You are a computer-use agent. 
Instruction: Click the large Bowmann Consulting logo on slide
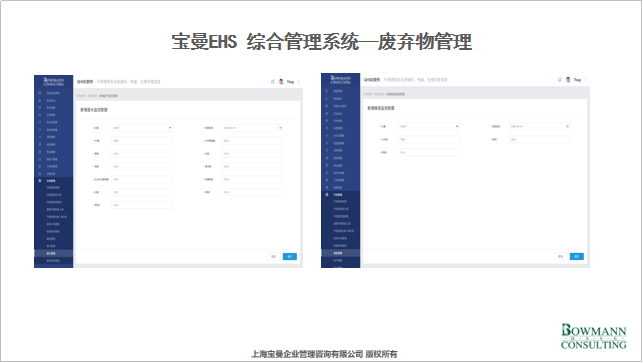click(x=593, y=336)
